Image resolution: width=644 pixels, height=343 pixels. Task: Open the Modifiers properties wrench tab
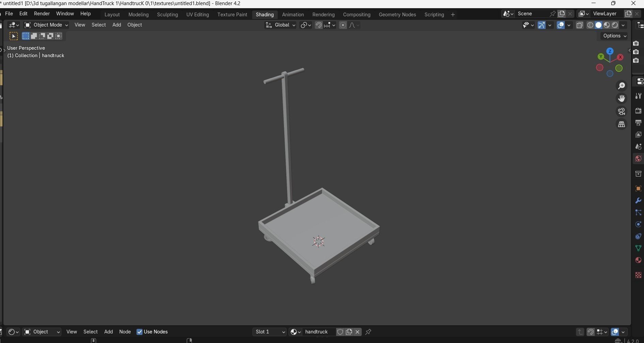(x=638, y=200)
